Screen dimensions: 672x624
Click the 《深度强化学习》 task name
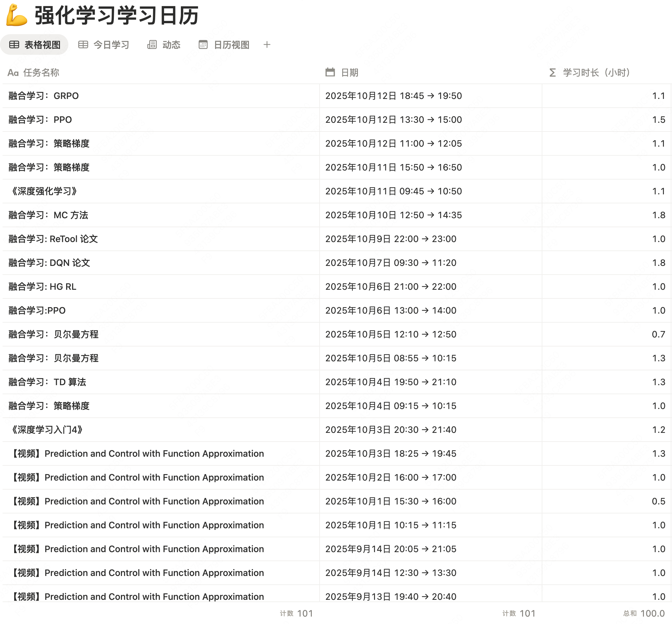pos(44,191)
